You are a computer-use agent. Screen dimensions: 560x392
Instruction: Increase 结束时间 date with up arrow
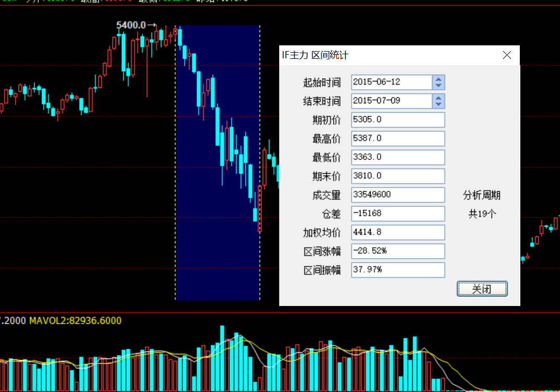(438, 98)
